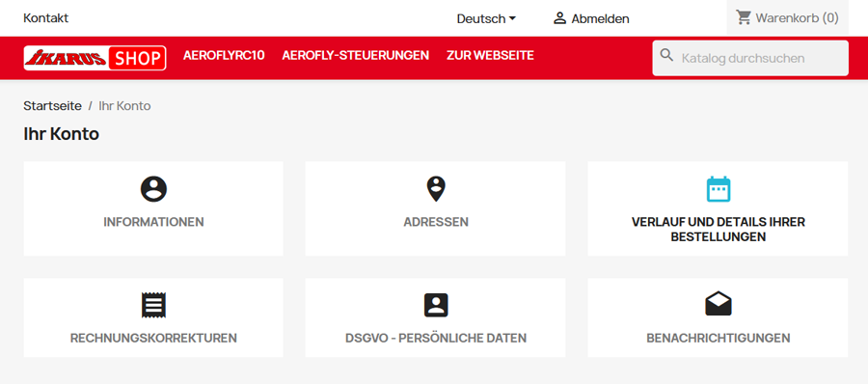Image resolution: width=868 pixels, height=384 pixels.
Task: Click the user icon beside Abmelden
Action: click(x=559, y=18)
